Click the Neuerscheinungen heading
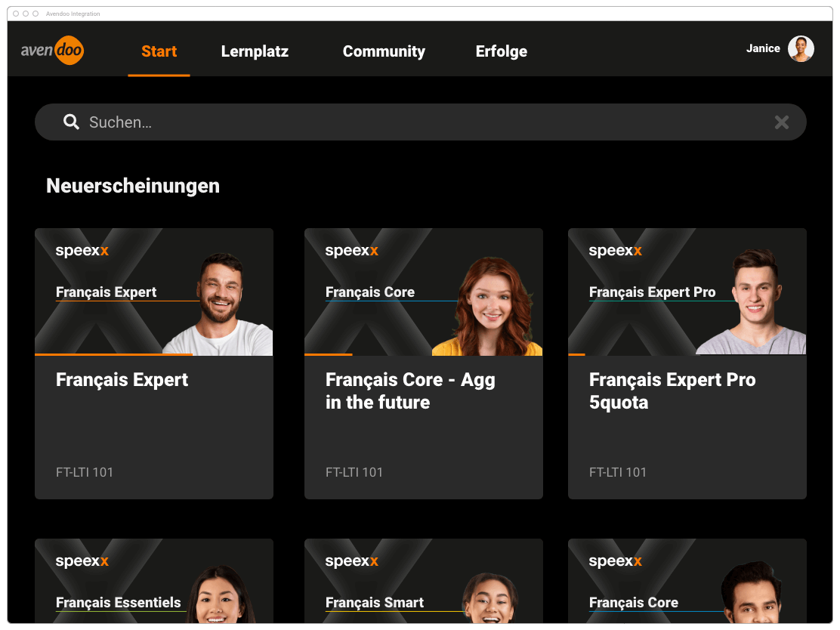 click(133, 186)
